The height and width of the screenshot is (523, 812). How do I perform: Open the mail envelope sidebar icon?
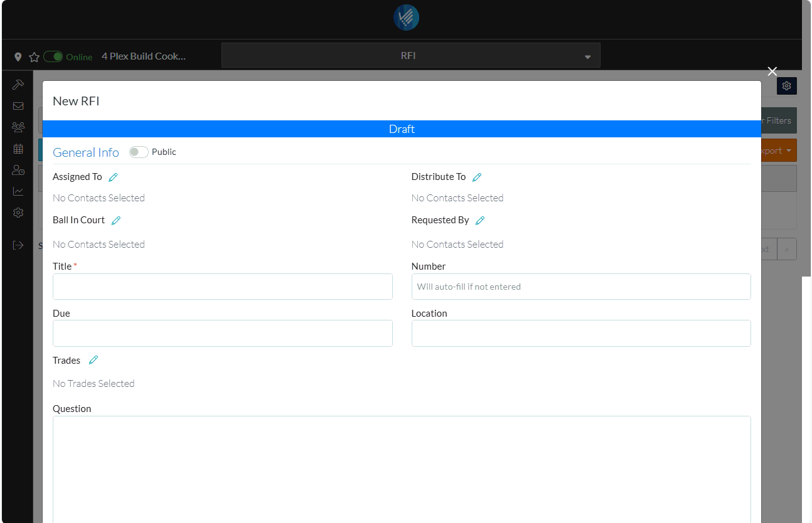[x=18, y=106]
